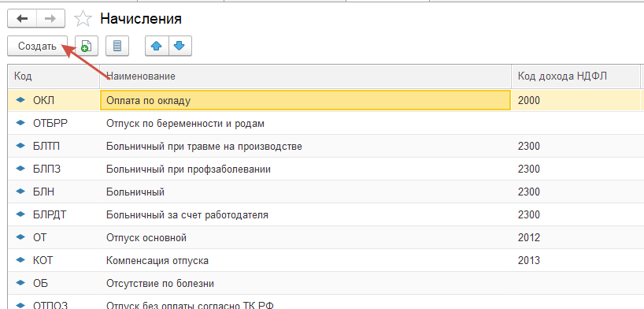This screenshot has height=309, width=644.
Task: Sort by the Наименование column header
Action: [305, 76]
